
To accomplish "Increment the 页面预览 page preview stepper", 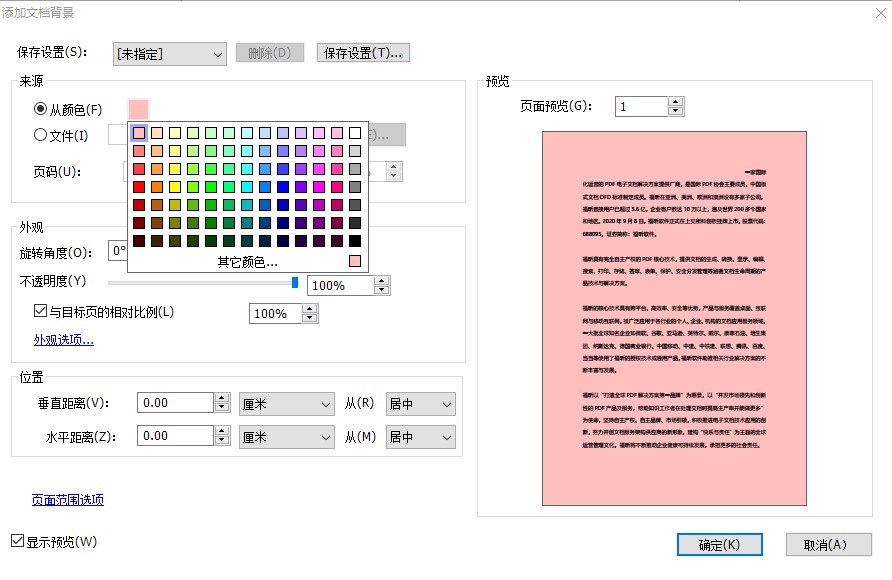I will coord(676,100).
